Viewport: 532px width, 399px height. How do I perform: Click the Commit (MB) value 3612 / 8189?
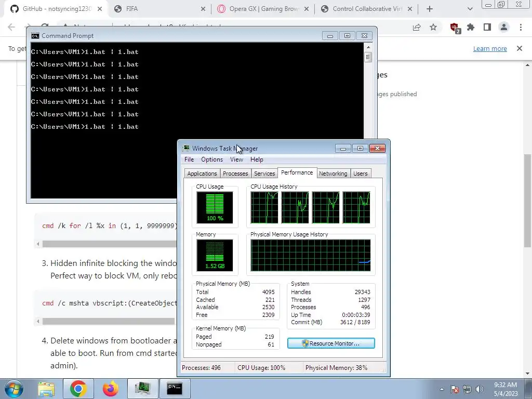pos(355,322)
